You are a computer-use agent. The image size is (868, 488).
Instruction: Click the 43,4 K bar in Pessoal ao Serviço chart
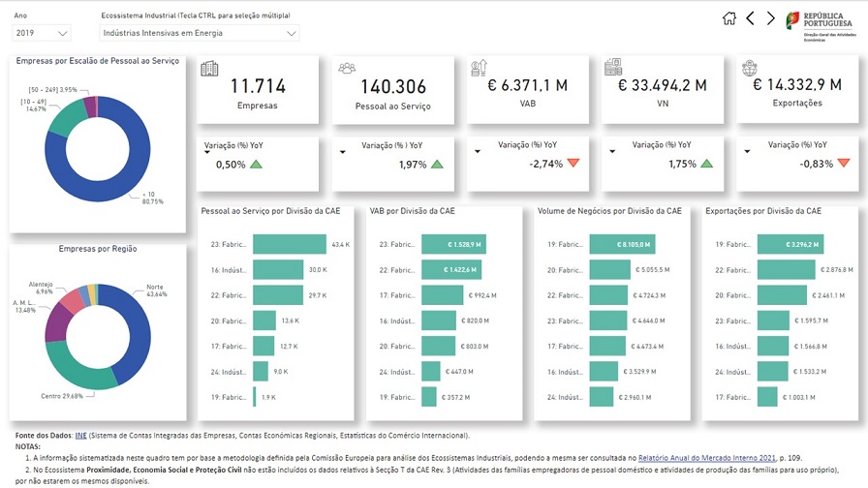(x=290, y=244)
